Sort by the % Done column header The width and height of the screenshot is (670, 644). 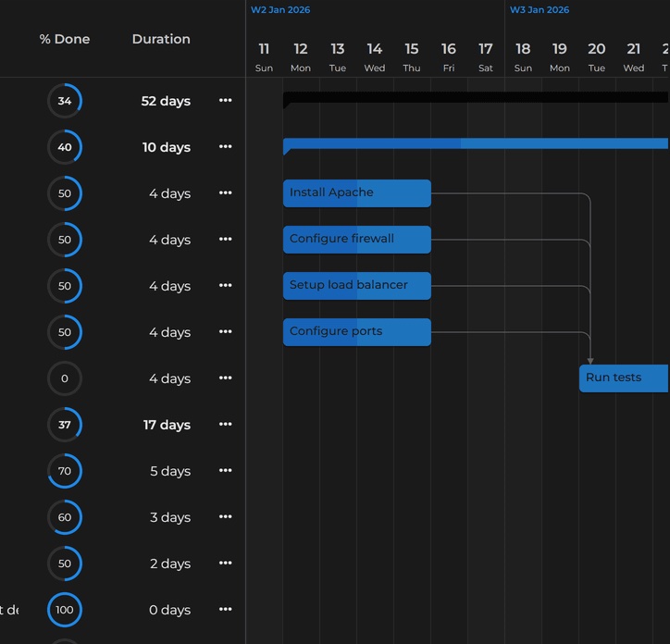(x=65, y=39)
